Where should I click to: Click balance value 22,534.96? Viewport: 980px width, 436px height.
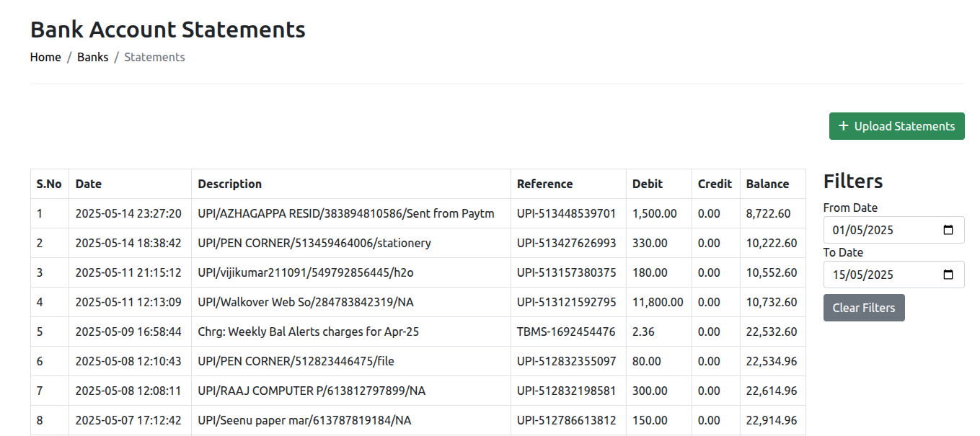772,361
